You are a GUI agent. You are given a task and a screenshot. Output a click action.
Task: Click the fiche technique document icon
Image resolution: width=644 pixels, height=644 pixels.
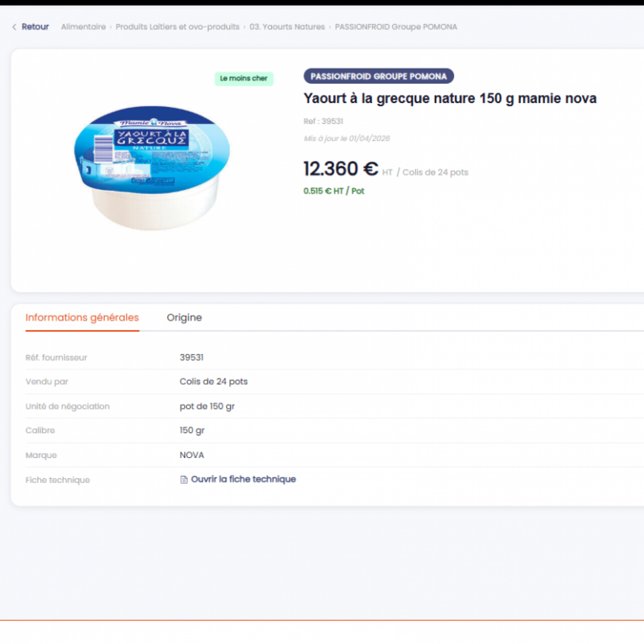[184, 479]
